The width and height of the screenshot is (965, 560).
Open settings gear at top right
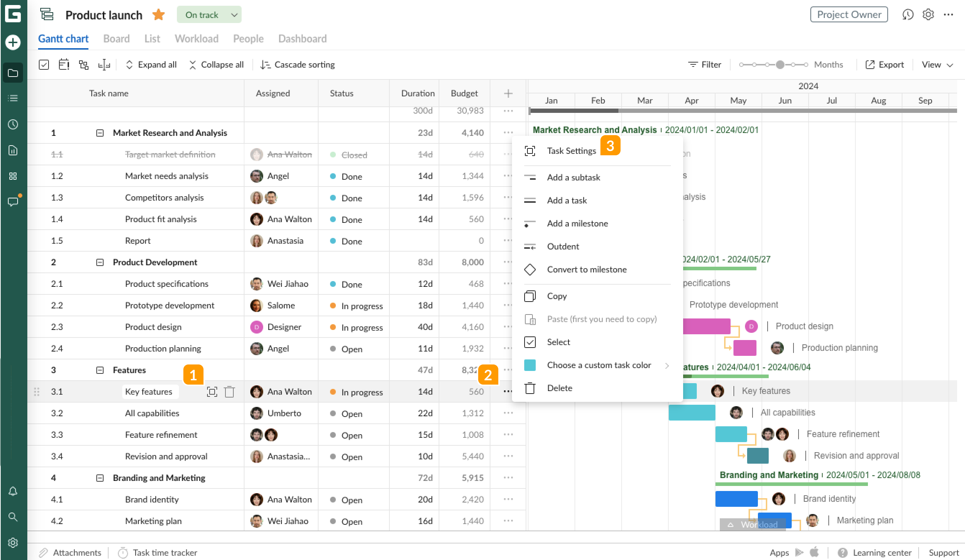[928, 14]
